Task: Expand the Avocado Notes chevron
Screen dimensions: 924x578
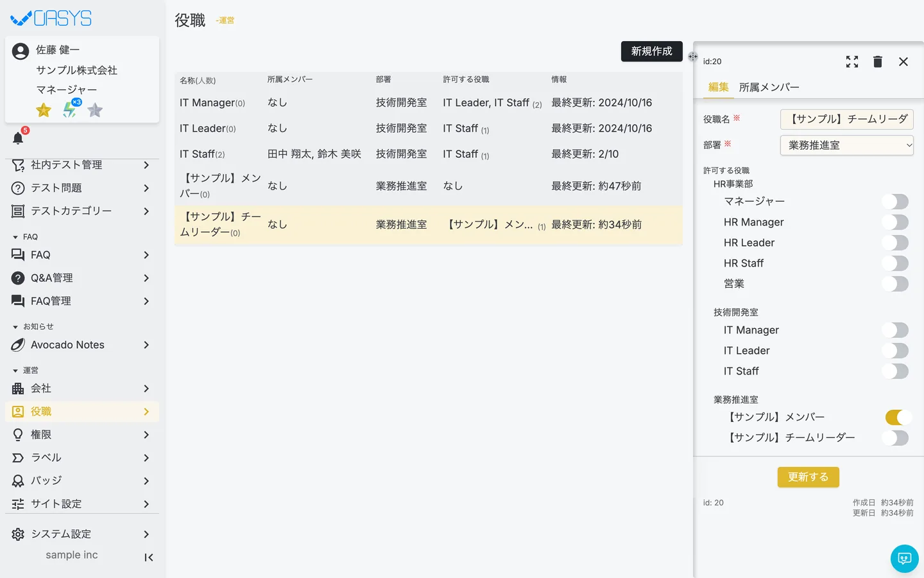Action: pyautogui.click(x=146, y=345)
